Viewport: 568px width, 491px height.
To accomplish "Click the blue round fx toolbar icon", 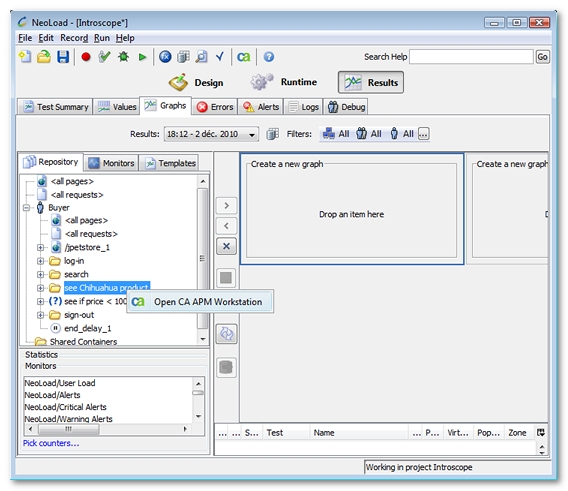I will click(x=165, y=57).
